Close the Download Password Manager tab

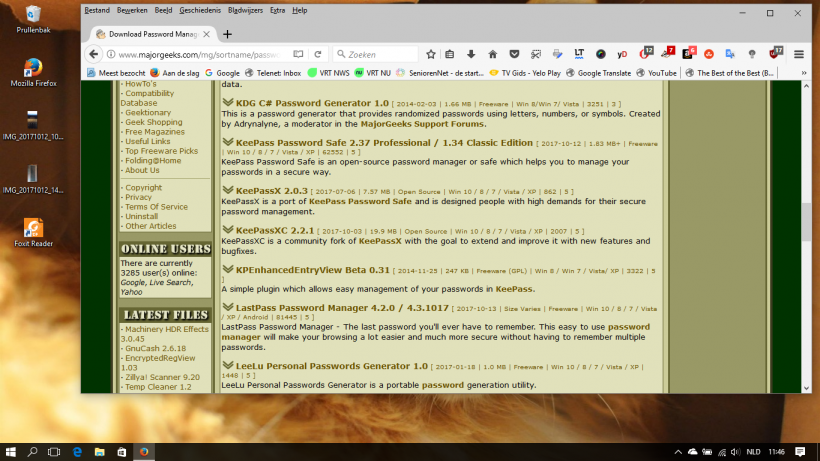[x=207, y=34]
